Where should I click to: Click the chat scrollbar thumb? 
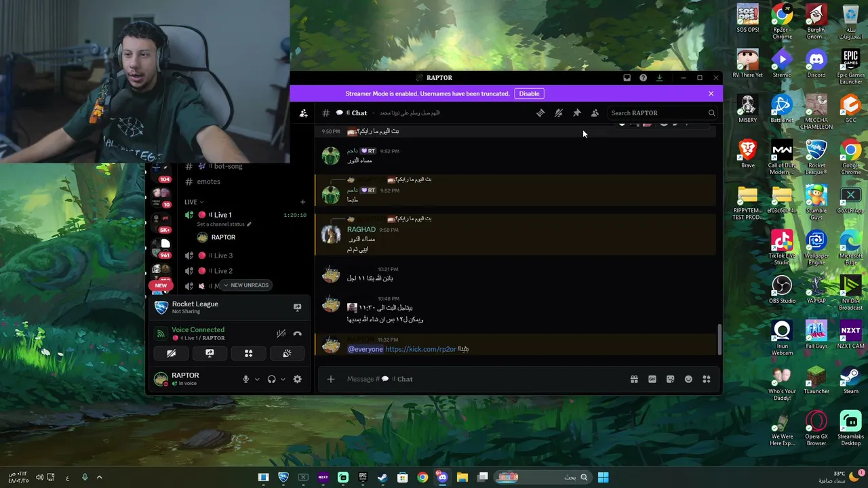(719, 339)
